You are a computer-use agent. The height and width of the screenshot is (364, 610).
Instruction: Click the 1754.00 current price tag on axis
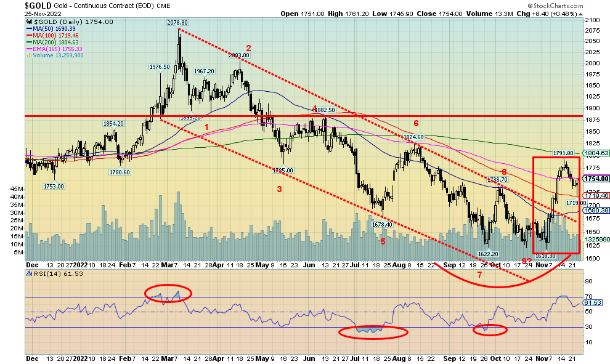pyautogui.click(x=595, y=179)
